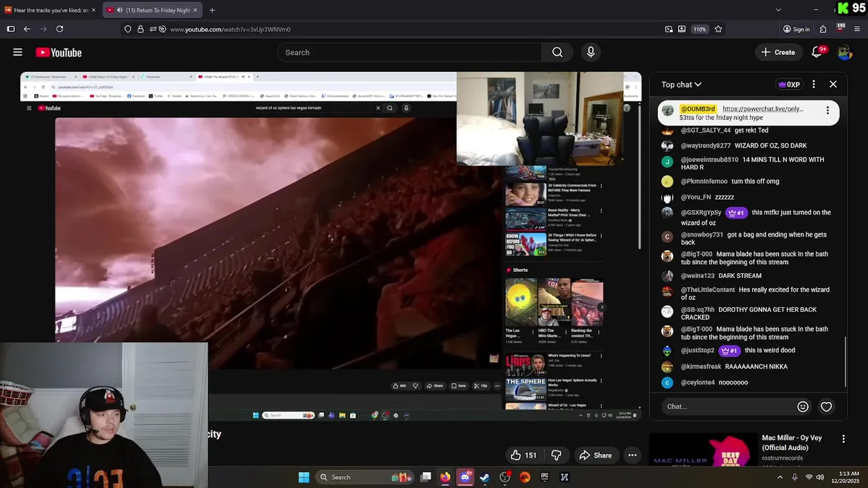Open Task View on taskbar
Image resolution: width=868 pixels, height=488 pixels.
(x=425, y=477)
